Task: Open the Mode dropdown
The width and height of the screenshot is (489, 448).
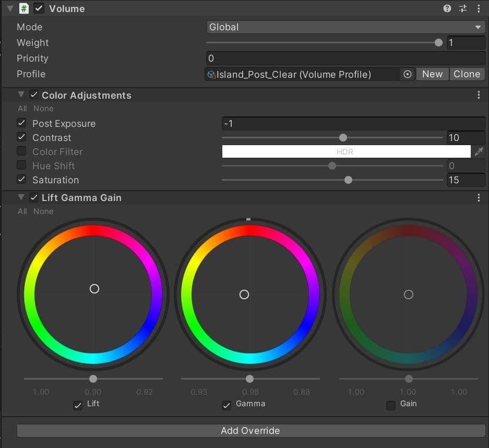Action: (345, 27)
